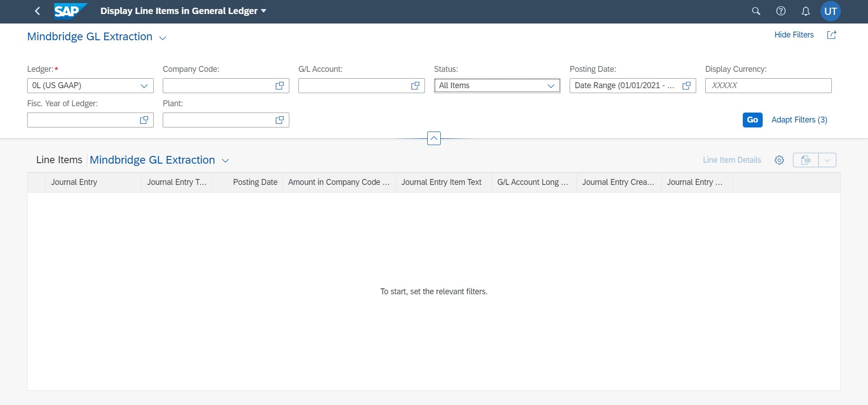Go back using the header back arrow

click(x=38, y=11)
